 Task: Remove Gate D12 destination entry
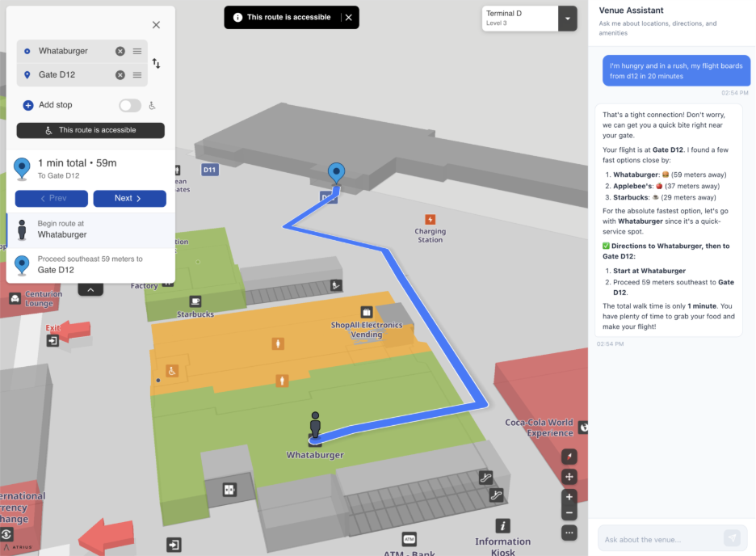(120, 75)
